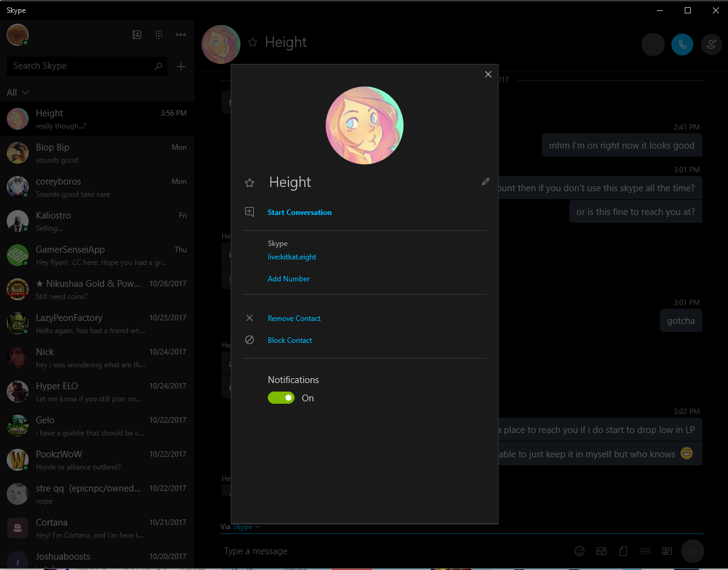This screenshot has height=570, width=728.
Task: Click the star icon beside Height chat title
Action: [253, 42]
